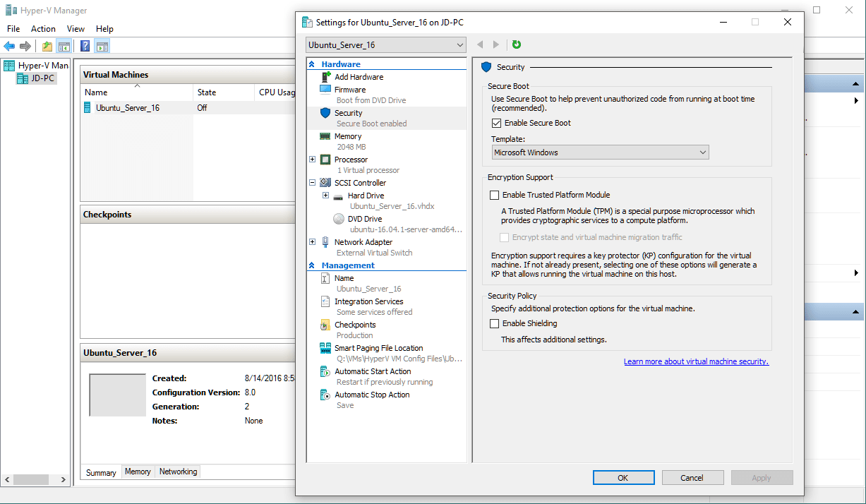Expand the Processor node

313,160
